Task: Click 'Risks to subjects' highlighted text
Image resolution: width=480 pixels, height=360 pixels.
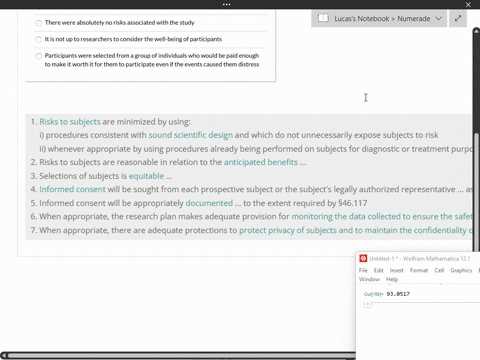Action: [70, 122]
